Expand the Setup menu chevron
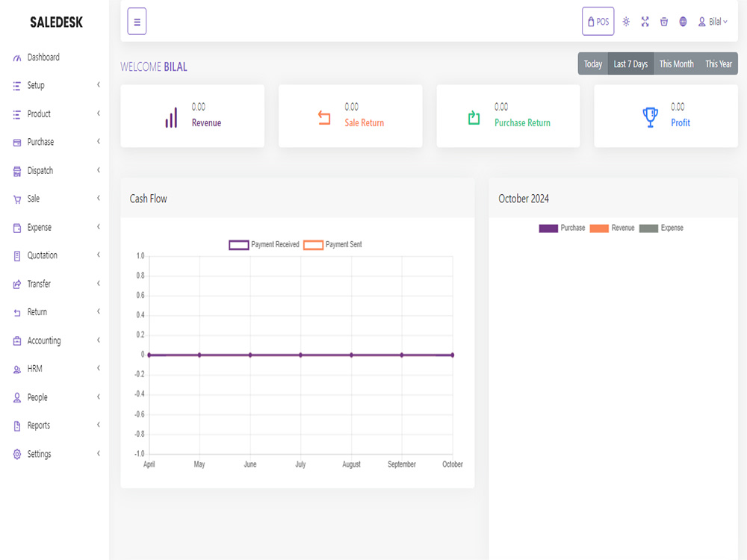 (x=99, y=85)
